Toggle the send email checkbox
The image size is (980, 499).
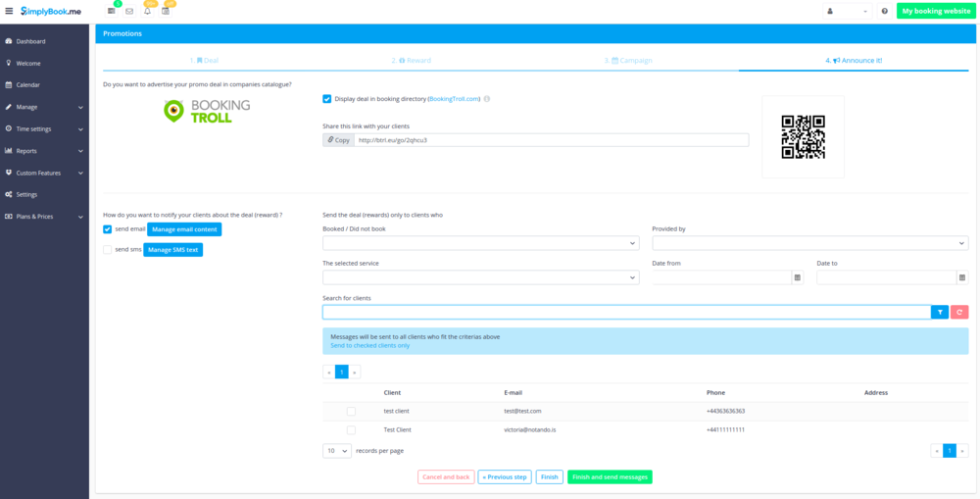click(x=108, y=229)
